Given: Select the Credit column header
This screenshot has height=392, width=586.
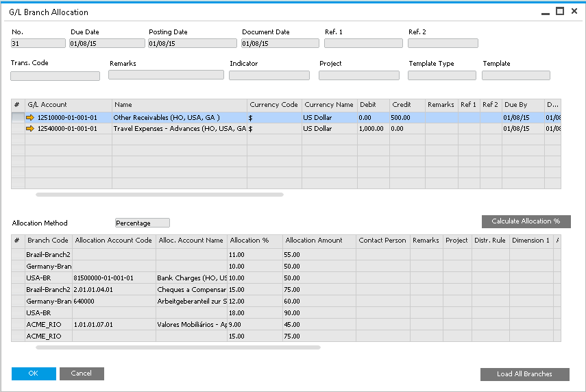Looking at the screenshot, I should [x=407, y=105].
